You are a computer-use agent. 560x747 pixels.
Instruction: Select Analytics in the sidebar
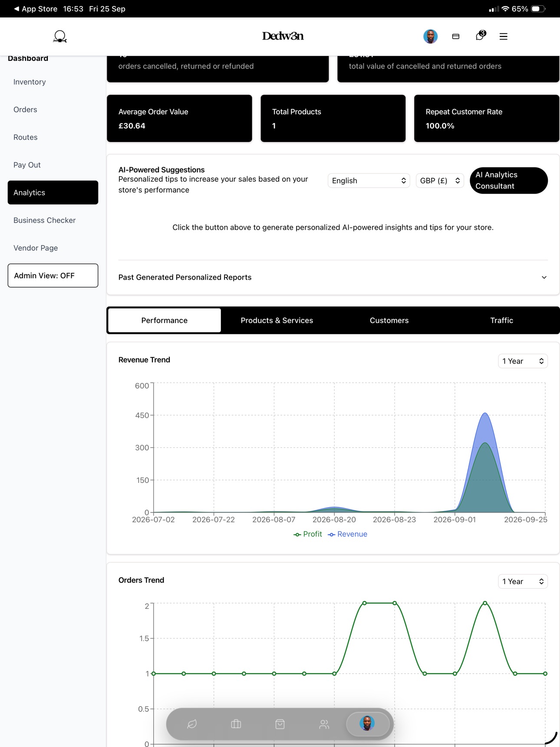coord(53,192)
